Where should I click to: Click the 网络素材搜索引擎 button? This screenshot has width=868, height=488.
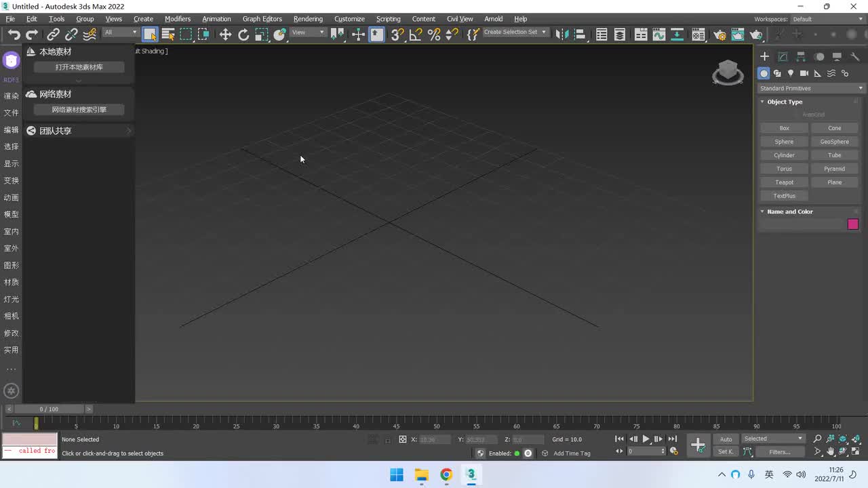point(79,110)
